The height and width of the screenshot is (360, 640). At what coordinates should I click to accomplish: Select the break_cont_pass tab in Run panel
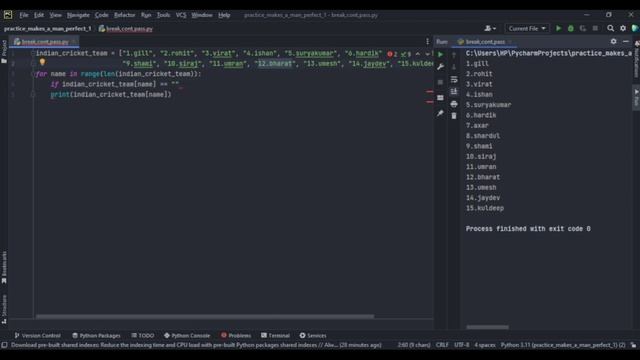[x=485, y=42]
